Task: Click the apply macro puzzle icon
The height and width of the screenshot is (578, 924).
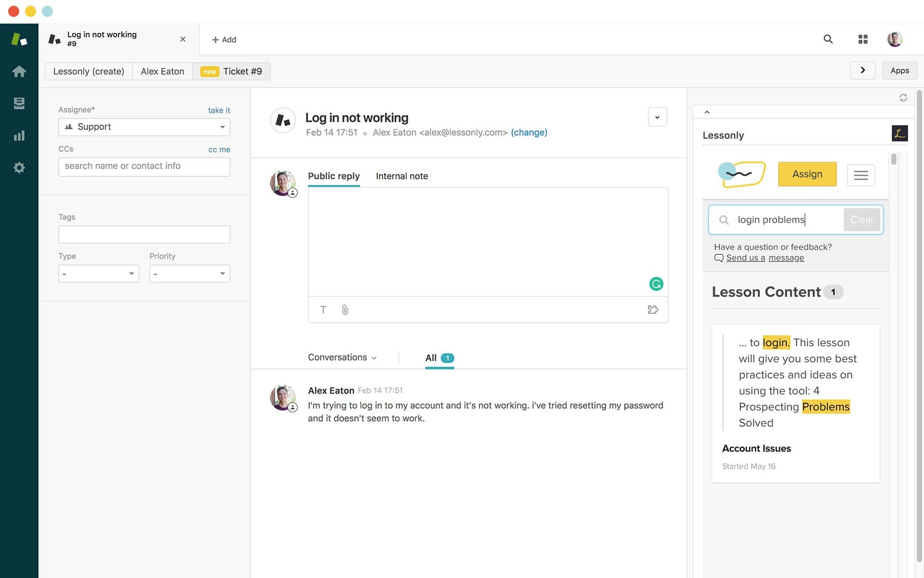Action: 653,310
